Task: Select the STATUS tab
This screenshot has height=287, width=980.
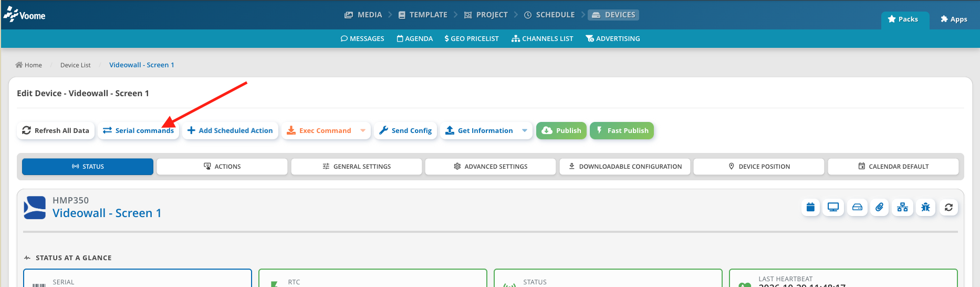Action: click(x=88, y=167)
